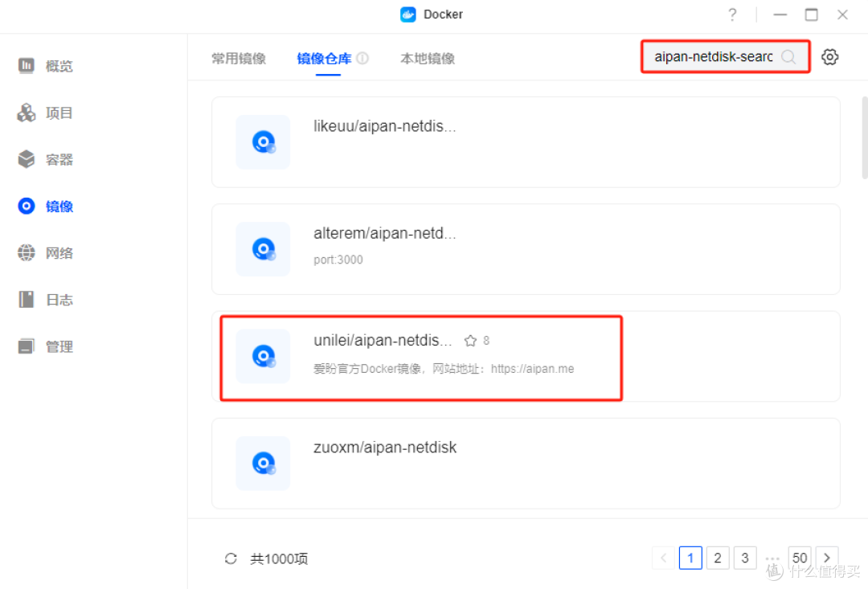The width and height of the screenshot is (868, 589).
Task: Click the 概览 sidebar chart icon
Action: pyautogui.click(x=26, y=65)
